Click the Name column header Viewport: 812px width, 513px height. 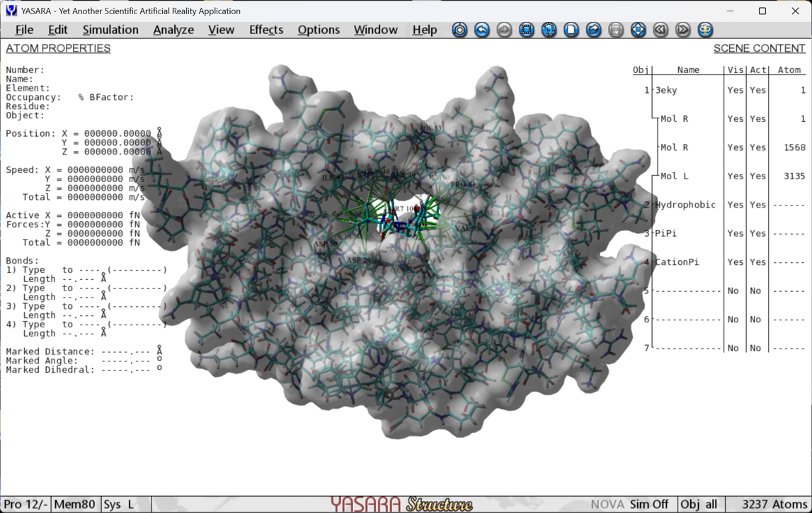[688, 70]
